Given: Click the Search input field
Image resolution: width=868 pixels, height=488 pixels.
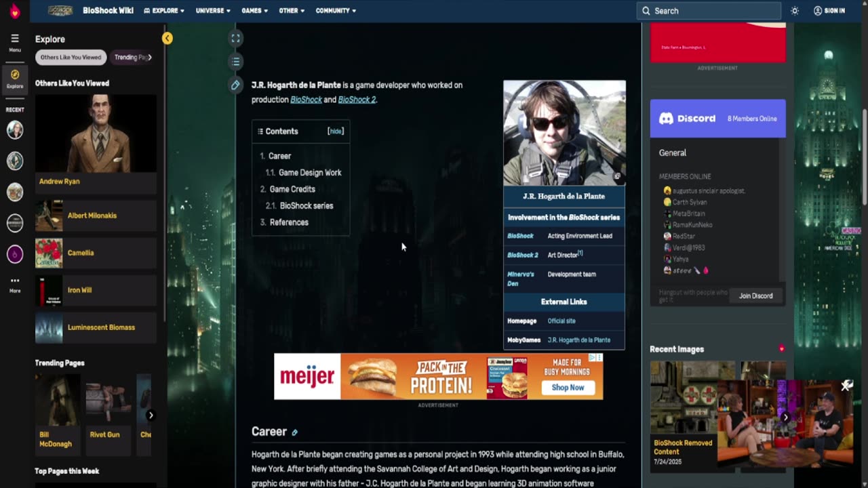Looking at the screenshot, I should pyautogui.click(x=709, y=11).
